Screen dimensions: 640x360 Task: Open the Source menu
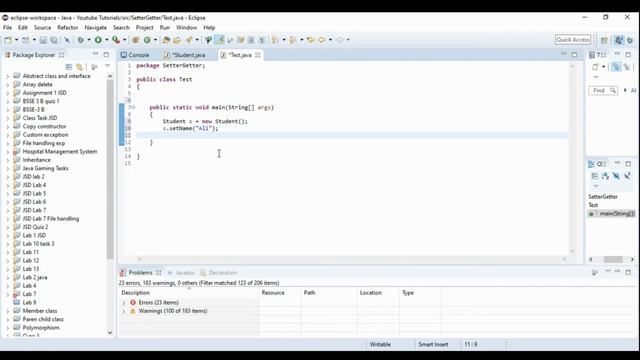coord(42,28)
